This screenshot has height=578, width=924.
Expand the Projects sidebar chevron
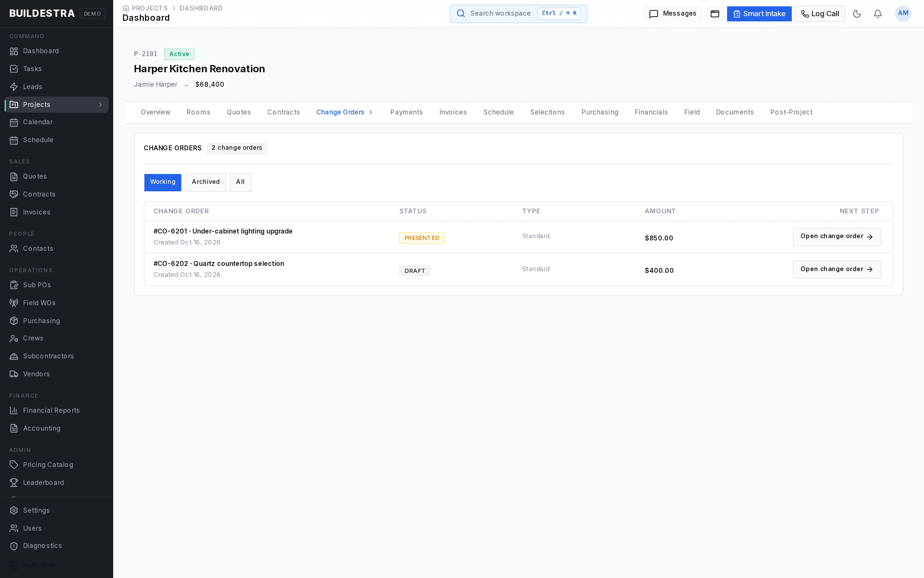(x=100, y=105)
